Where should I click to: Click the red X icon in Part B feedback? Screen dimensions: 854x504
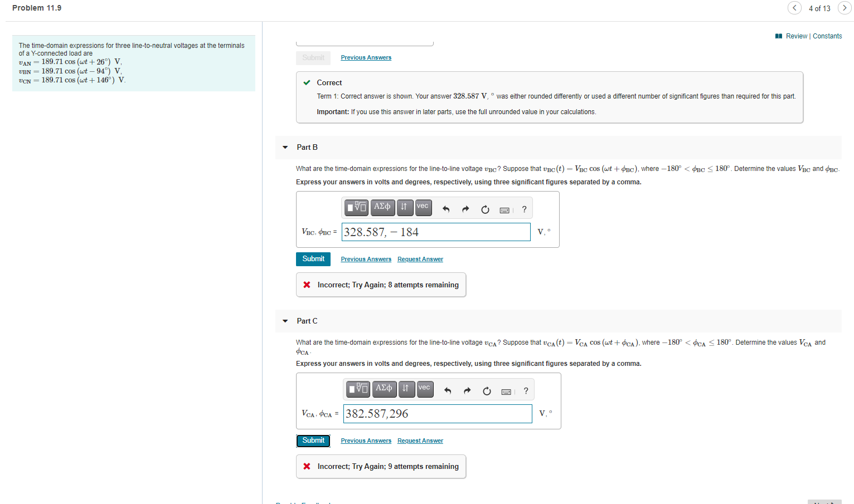point(307,285)
